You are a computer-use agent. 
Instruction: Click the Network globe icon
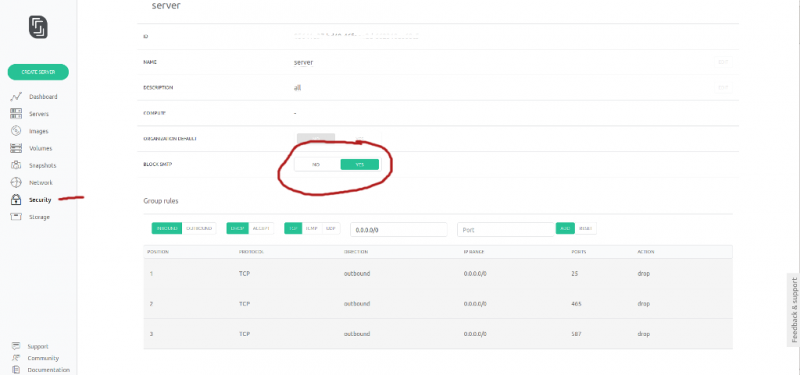point(16,182)
